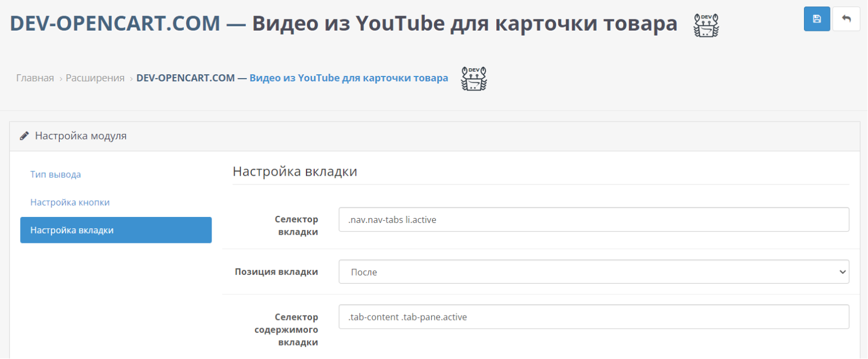The image size is (868, 359).
Task: Open Видео из YouTube для карточки товара breadcrumb link
Action: click(x=349, y=78)
